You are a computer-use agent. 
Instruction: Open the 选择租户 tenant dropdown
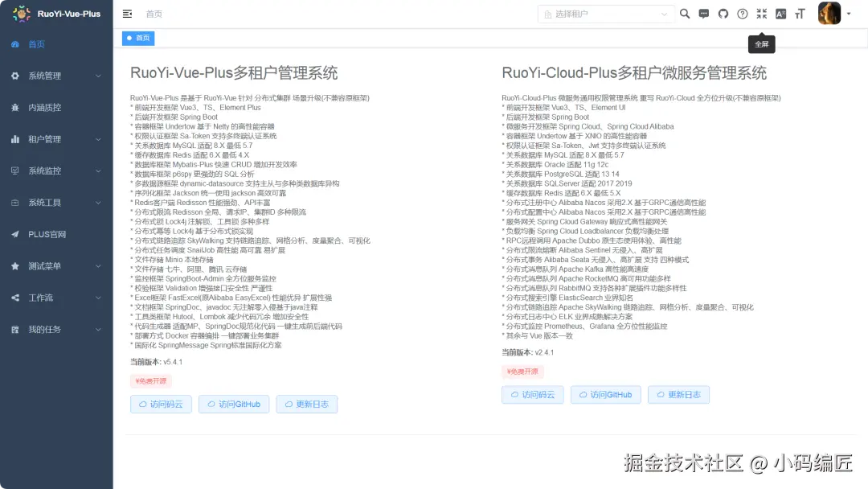pos(606,14)
